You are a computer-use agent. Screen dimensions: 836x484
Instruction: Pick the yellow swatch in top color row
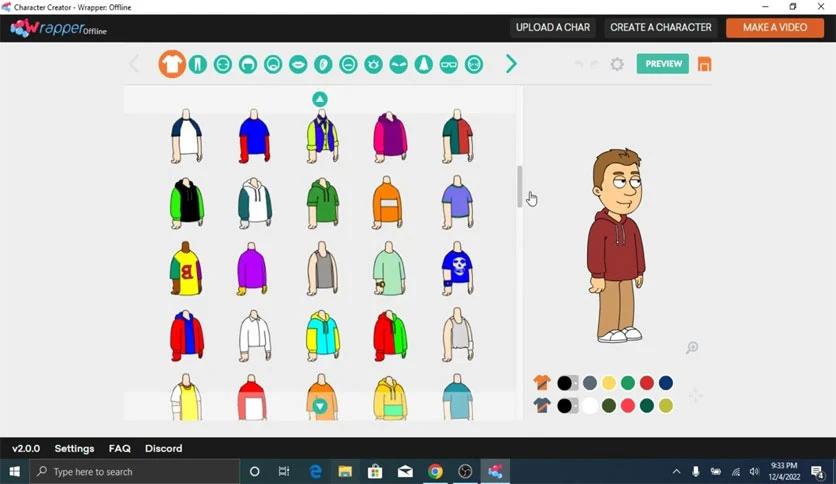pos(608,383)
